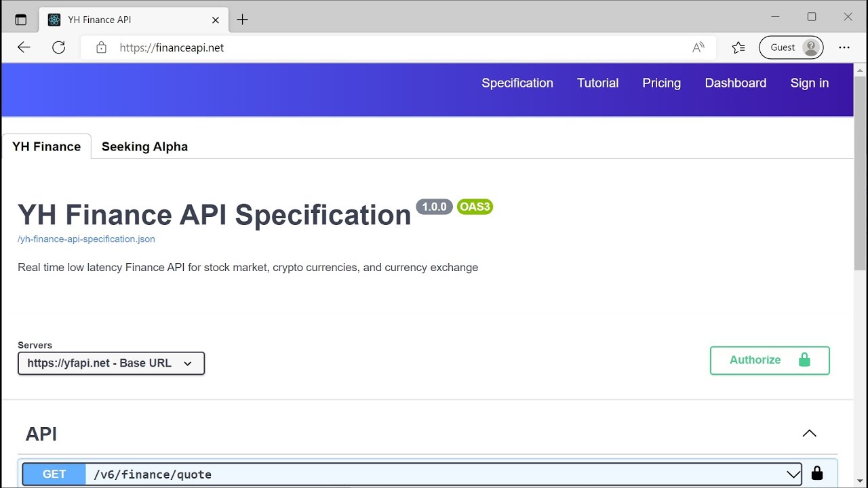Image resolution: width=868 pixels, height=488 pixels.
Task: Open the Dashboard nav link
Action: pos(735,83)
